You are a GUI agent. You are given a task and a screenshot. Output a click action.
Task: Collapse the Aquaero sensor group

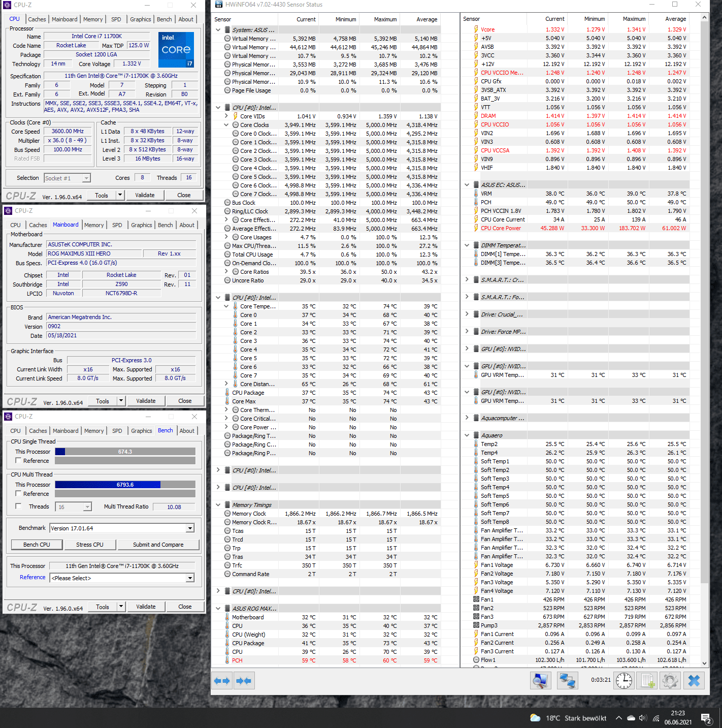pyautogui.click(x=467, y=435)
